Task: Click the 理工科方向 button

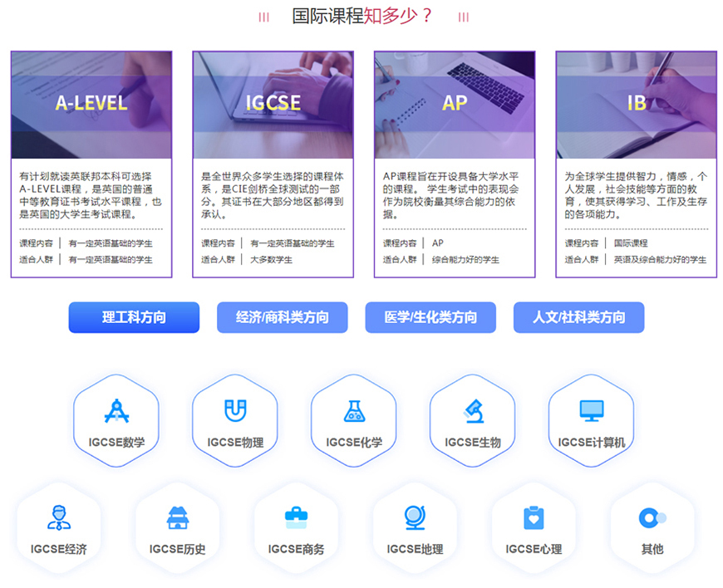Action: 135,317
